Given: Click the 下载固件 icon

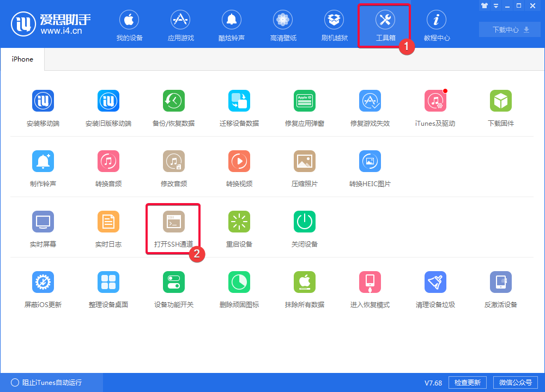Looking at the screenshot, I should point(500,101).
